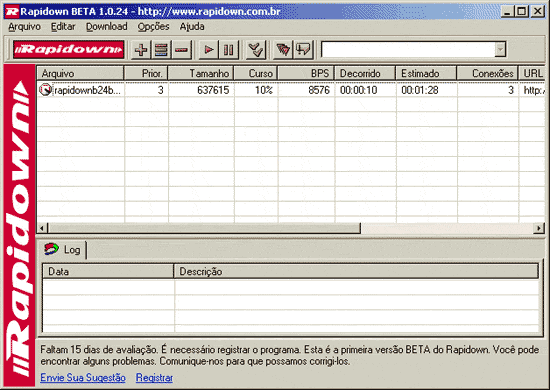550x390 pixels.
Task: Click the add download plus icon
Action: (x=141, y=49)
